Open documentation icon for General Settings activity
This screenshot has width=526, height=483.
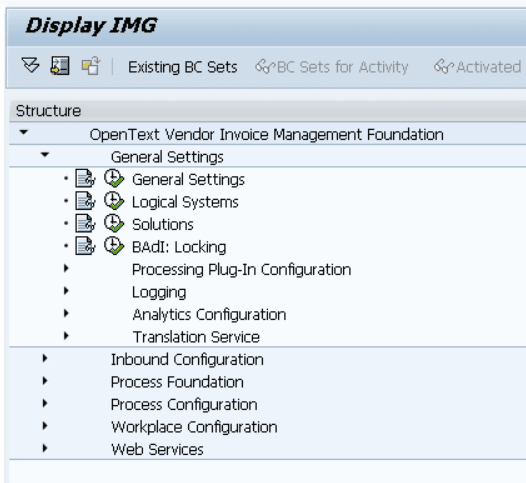point(85,178)
